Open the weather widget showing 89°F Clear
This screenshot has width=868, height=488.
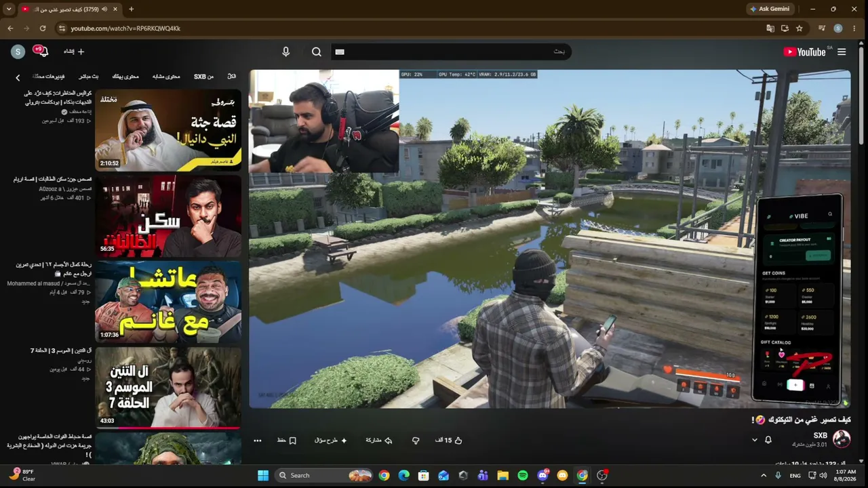coord(23,475)
